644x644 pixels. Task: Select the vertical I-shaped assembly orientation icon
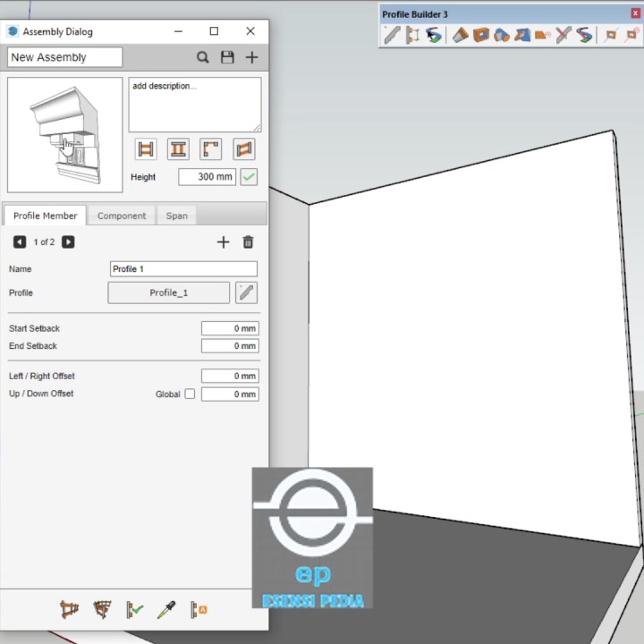pos(178,148)
